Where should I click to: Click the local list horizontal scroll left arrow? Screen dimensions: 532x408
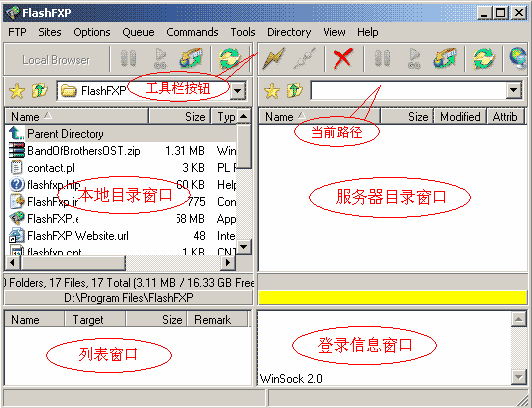(x=13, y=263)
